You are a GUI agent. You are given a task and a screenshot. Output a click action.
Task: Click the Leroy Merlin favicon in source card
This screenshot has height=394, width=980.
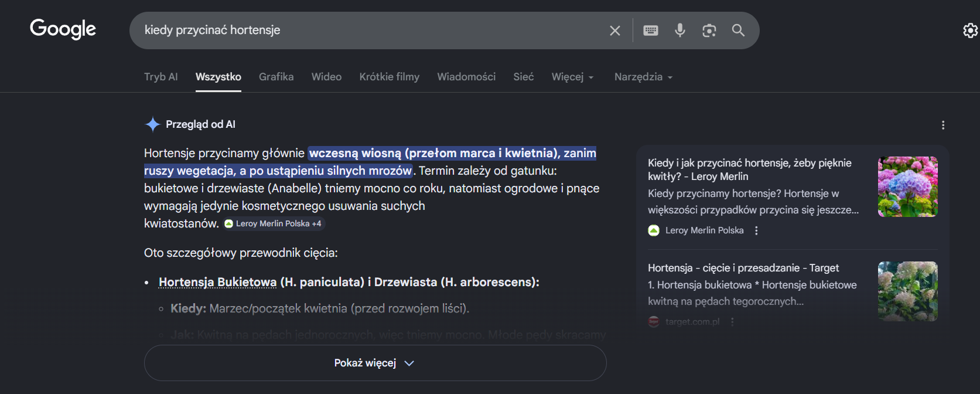(x=654, y=230)
